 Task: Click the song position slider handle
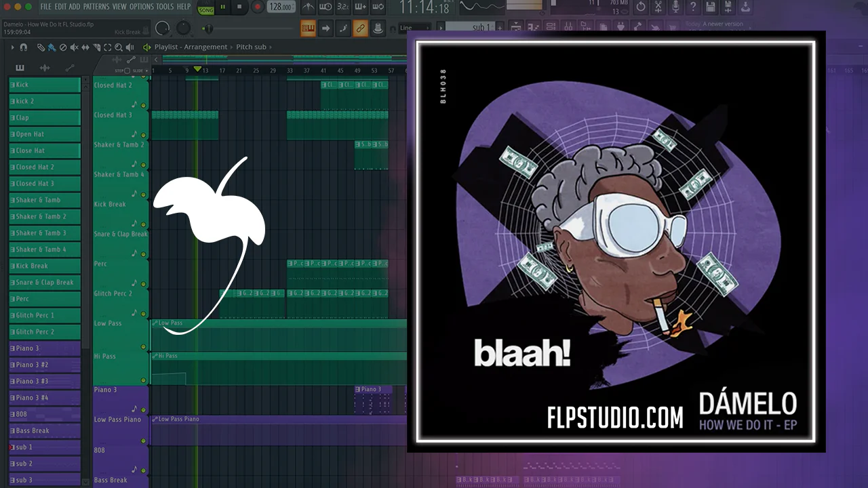[208, 28]
